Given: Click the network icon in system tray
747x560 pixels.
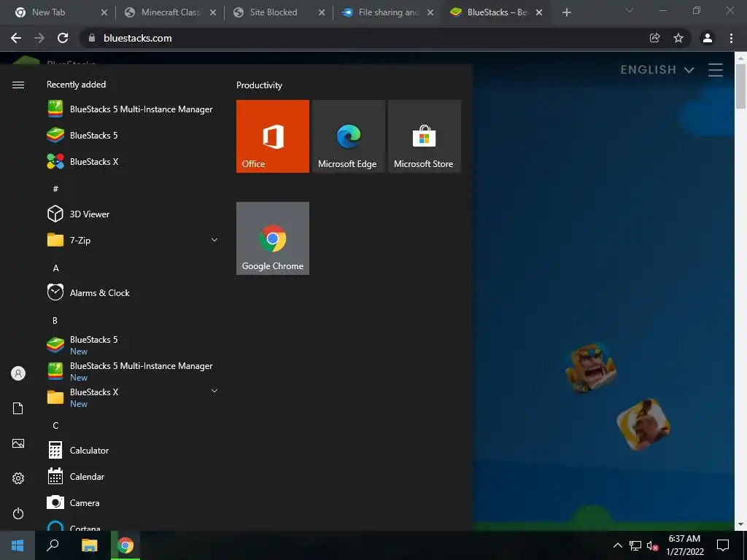Looking at the screenshot, I should pos(635,545).
